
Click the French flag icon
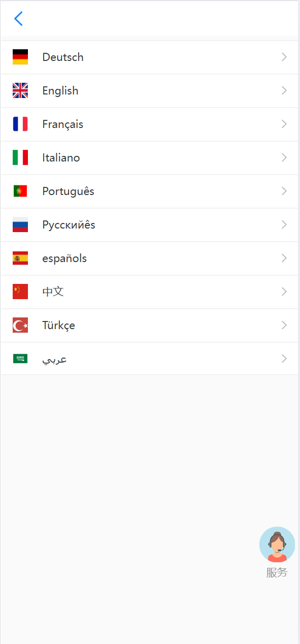coord(20,124)
